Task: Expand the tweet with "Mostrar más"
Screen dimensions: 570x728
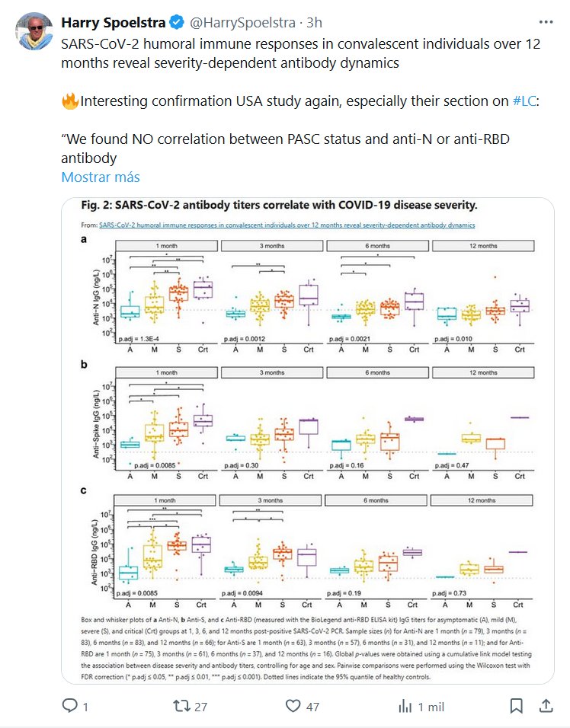Action: (x=100, y=177)
